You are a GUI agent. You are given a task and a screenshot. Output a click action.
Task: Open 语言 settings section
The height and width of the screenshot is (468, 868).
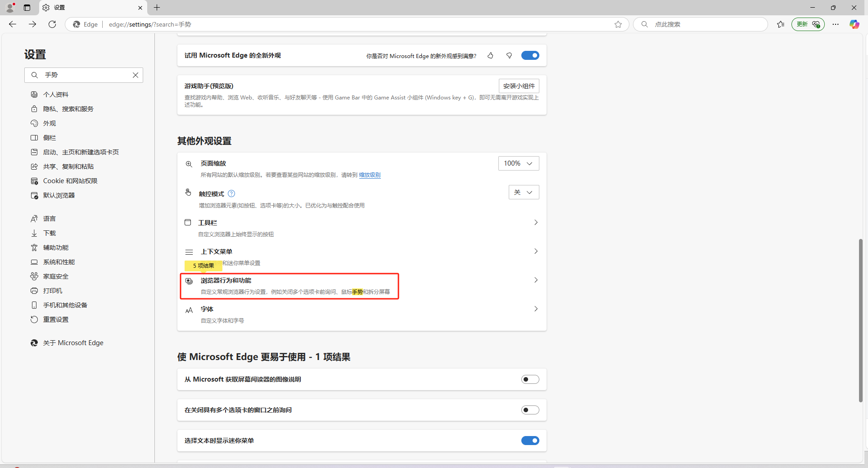[50, 219]
